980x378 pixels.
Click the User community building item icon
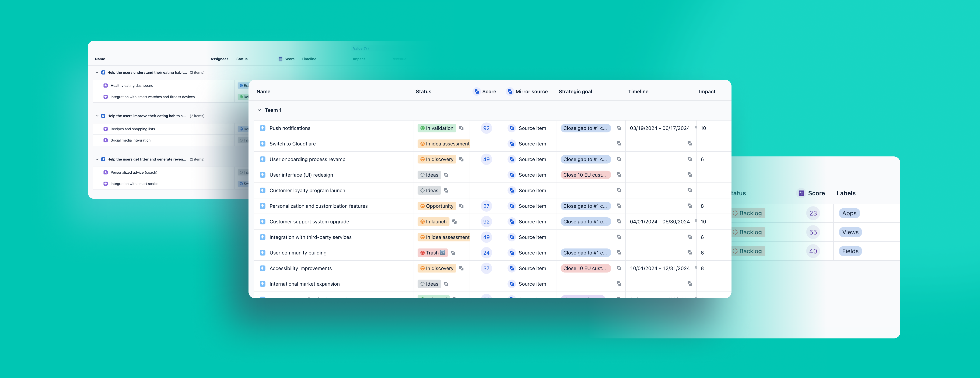[262, 253]
